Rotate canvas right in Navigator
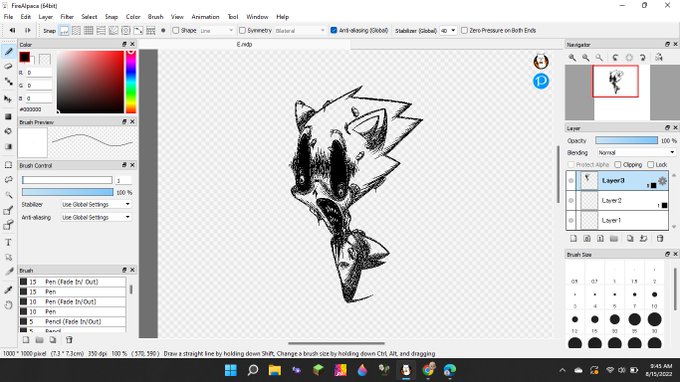680x382 pixels. tap(643, 57)
